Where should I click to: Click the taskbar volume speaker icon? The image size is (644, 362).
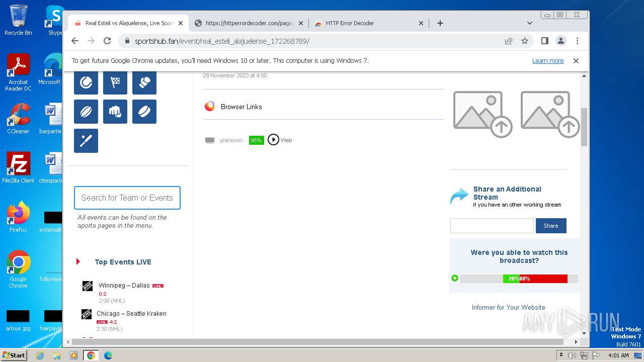click(572, 355)
